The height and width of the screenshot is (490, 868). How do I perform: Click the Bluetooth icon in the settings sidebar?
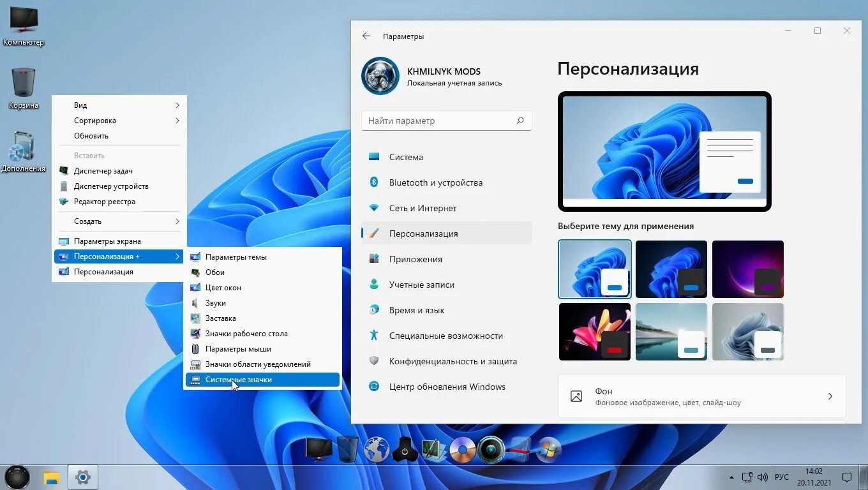coord(375,182)
